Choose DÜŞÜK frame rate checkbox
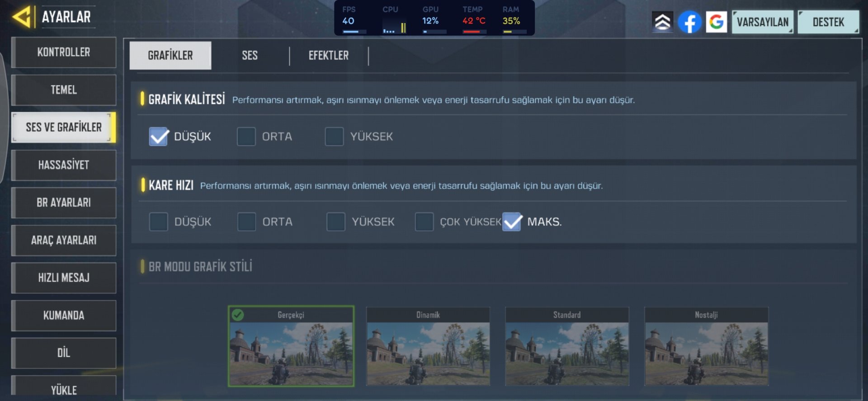The height and width of the screenshot is (401, 868). coord(158,222)
